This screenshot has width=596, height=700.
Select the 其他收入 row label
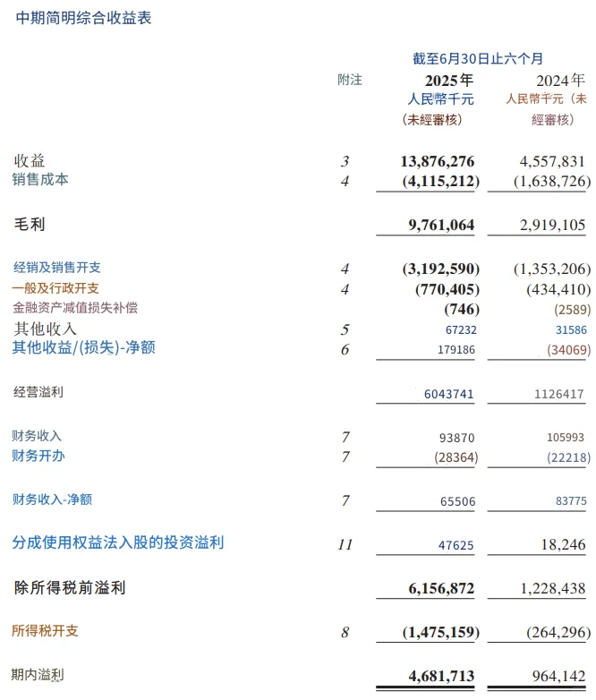pyautogui.click(x=45, y=329)
